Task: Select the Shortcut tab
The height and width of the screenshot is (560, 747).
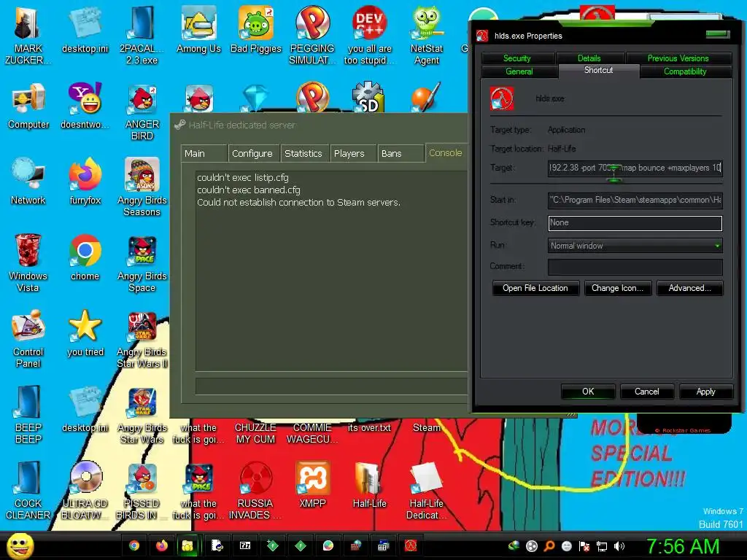Action: click(599, 71)
